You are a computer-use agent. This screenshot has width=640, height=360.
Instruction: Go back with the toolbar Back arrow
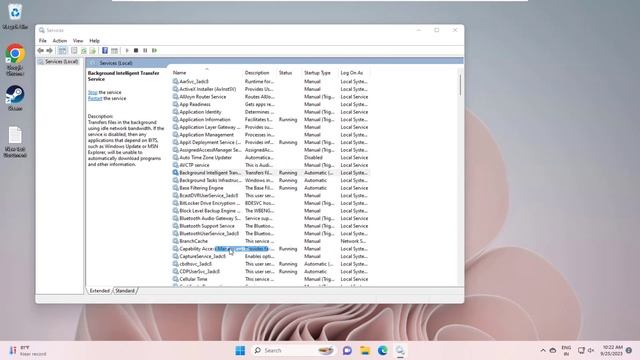click(40, 51)
